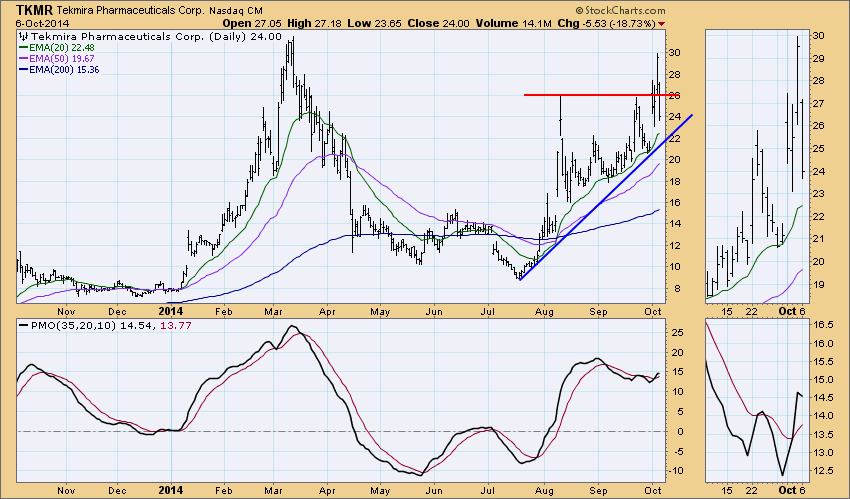Screen dimensions: 850x499
Task: Click the red down-arrow change indicator
Action: tap(661, 24)
